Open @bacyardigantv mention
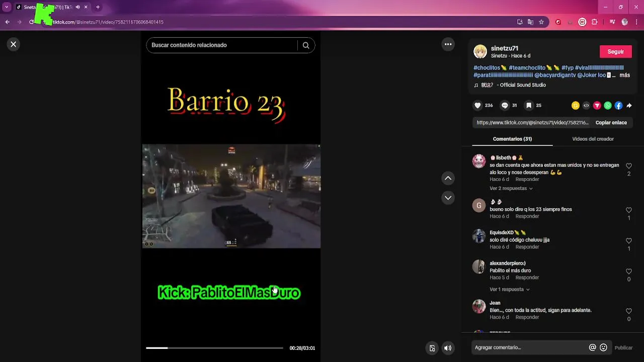Screen dimensions: 644x362 [x=555, y=75]
